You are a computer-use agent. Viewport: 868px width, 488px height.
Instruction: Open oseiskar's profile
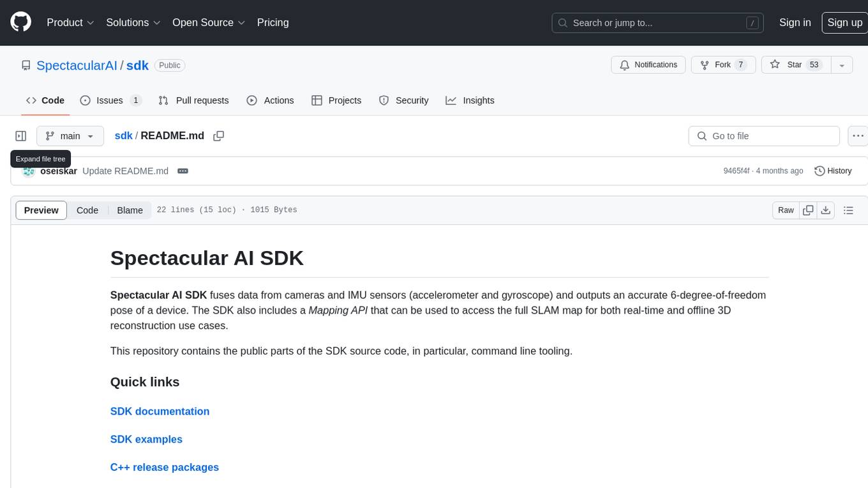[59, 171]
